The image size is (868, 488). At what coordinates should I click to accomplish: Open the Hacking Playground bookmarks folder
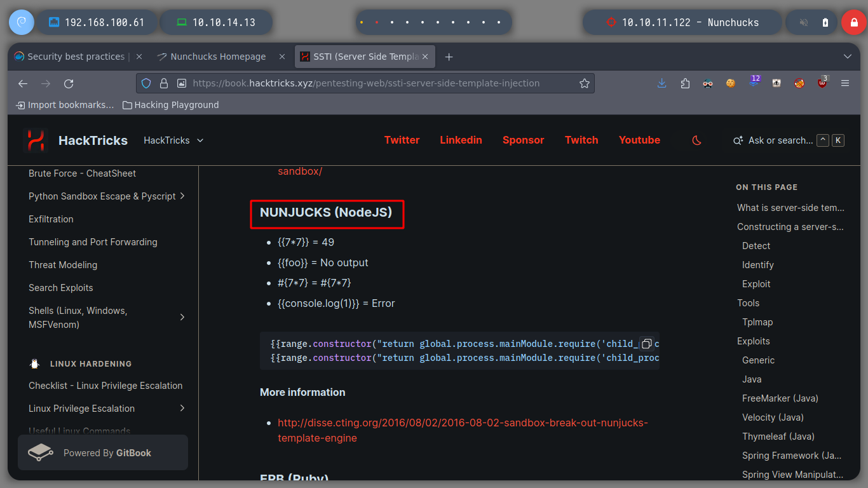[170, 105]
